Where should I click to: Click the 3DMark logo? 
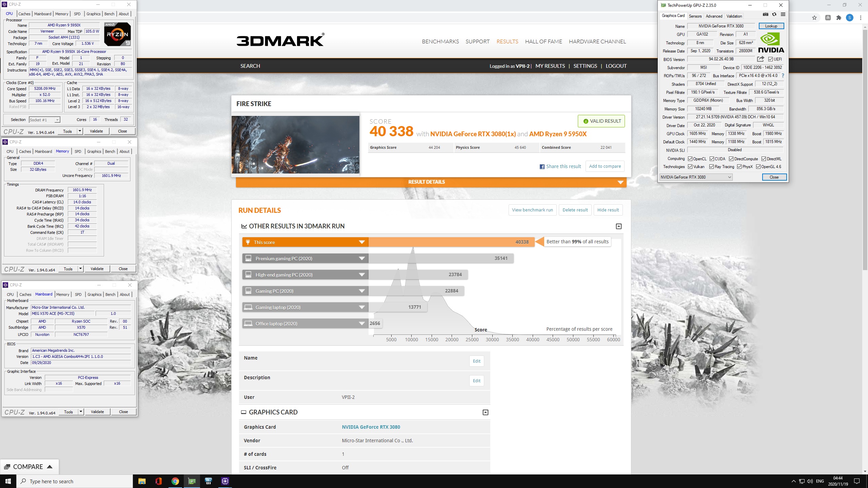(280, 40)
